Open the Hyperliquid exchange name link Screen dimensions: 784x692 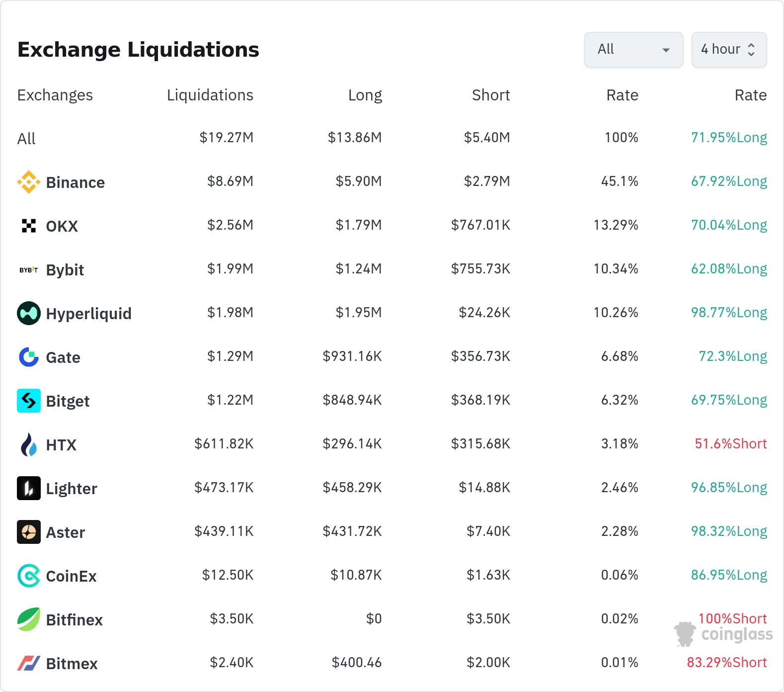point(88,314)
